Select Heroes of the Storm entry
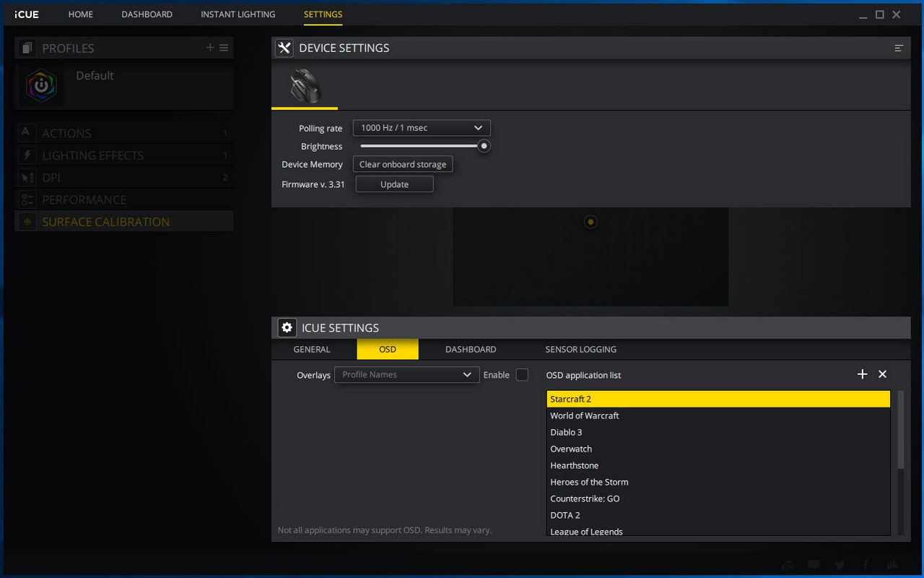 (718, 482)
